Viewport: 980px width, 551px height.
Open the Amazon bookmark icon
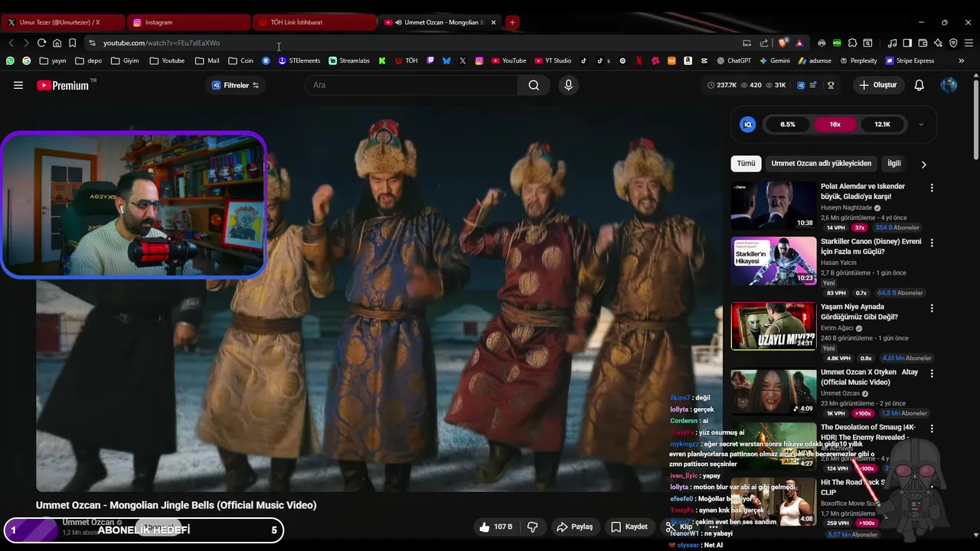[x=688, y=60]
